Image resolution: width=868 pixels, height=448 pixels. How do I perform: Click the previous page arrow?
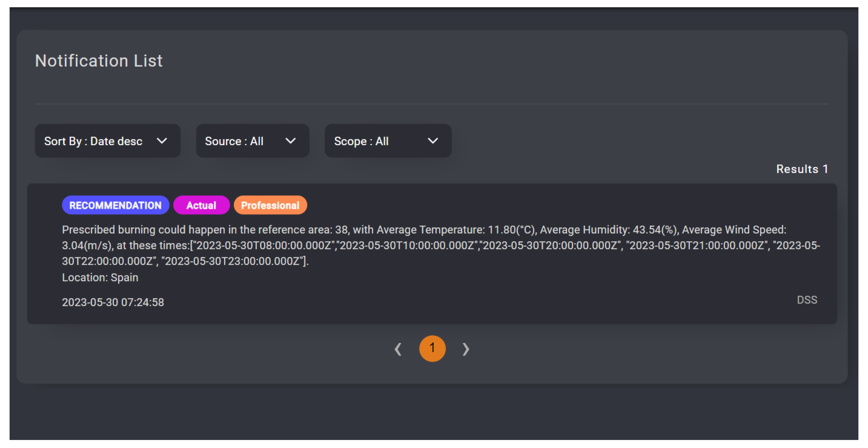coord(398,349)
